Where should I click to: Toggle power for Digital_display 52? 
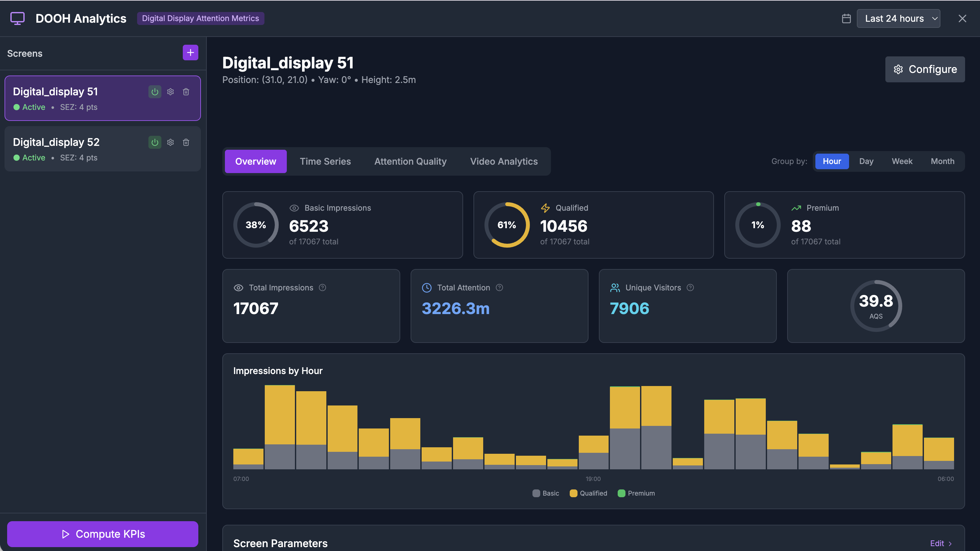tap(155, 142)
